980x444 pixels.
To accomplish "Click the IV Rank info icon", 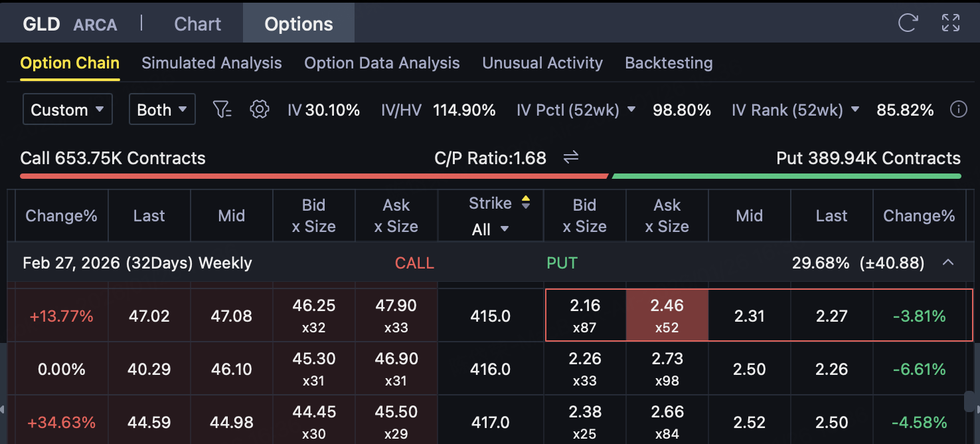I will coord(958,110).
